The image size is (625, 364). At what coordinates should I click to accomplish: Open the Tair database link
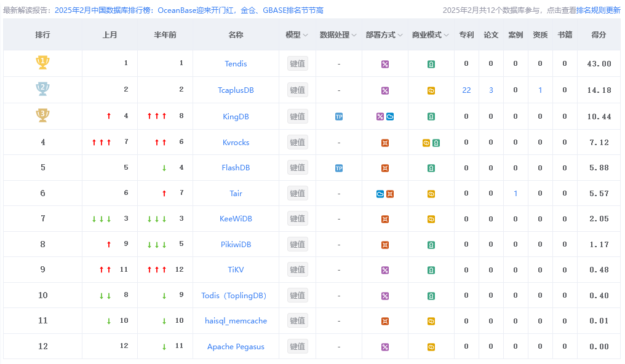coord(236,194)
